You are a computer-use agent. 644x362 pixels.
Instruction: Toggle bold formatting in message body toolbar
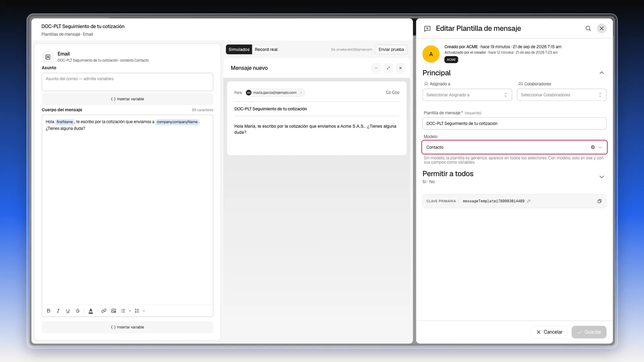[x=49, y=311]
